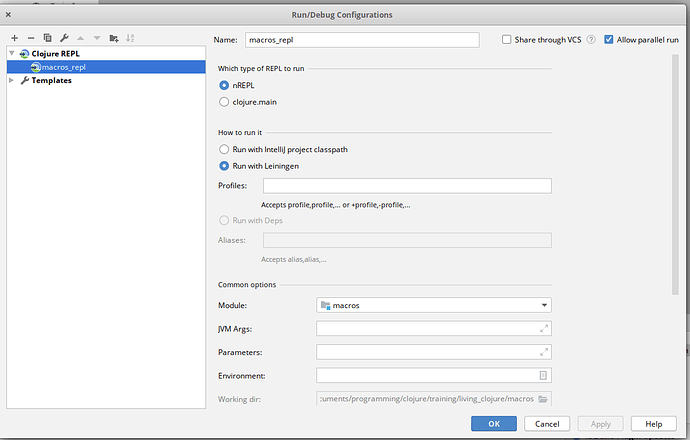Select the Run with Deps radio button
690x440 pixels.
coord(224,220)
